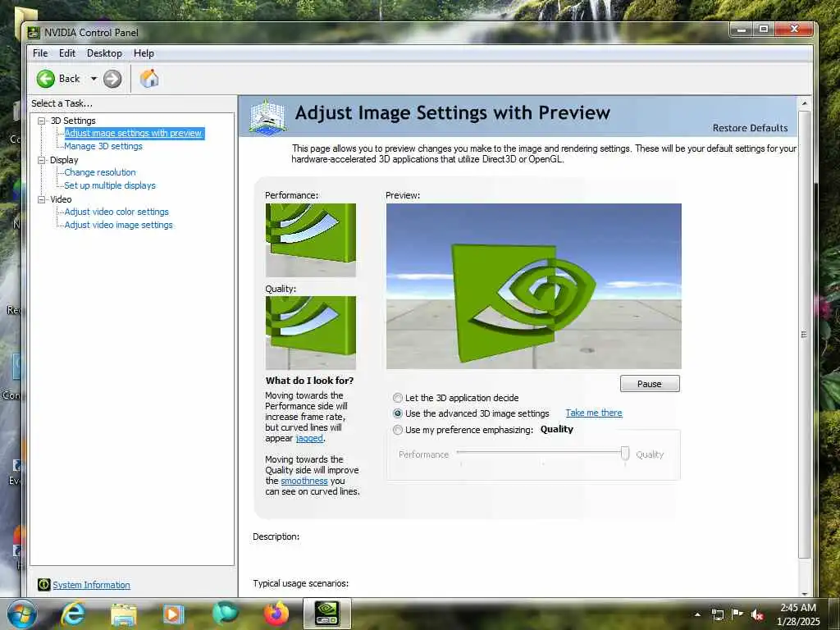Click the Forward arrow icon
The image size is (840, 630).
112,79
